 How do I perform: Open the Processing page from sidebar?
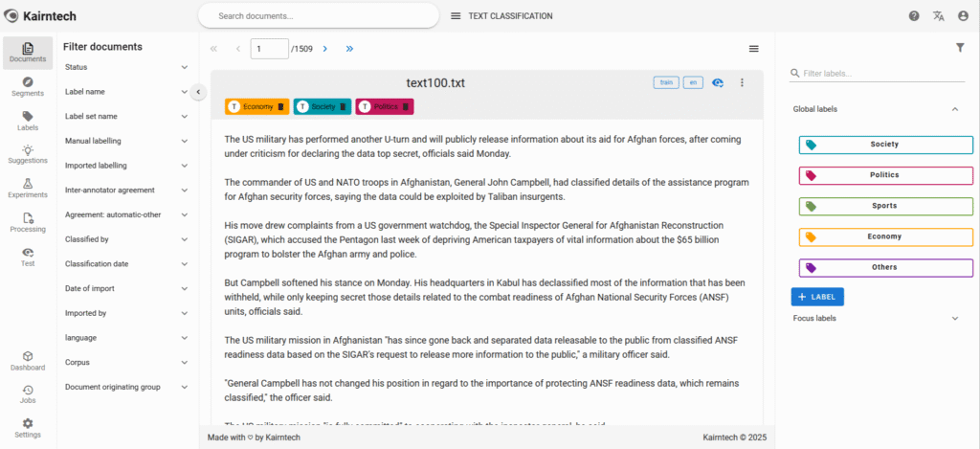[28, 222]
